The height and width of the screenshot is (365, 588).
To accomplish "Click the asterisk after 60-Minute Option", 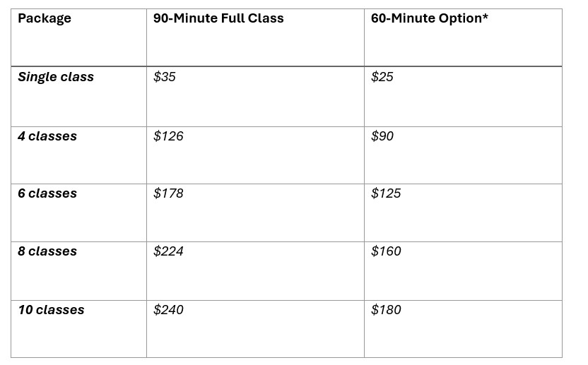I will click(x=486, y=18).
